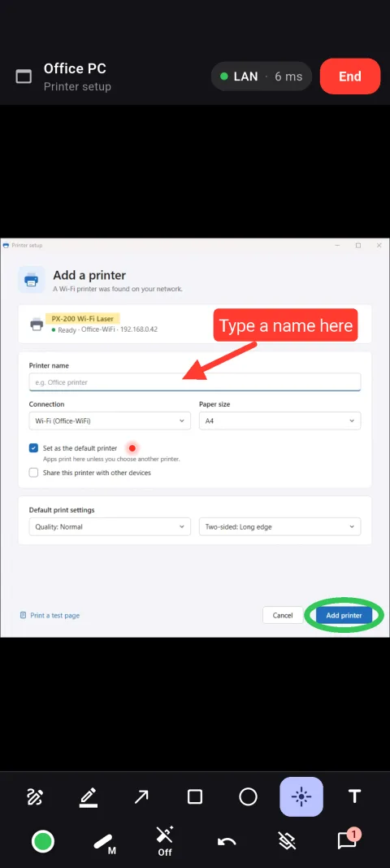This screenshot has width=390, height=868.
Task: Click the Add a printer heading
Action: coord(89,275)
